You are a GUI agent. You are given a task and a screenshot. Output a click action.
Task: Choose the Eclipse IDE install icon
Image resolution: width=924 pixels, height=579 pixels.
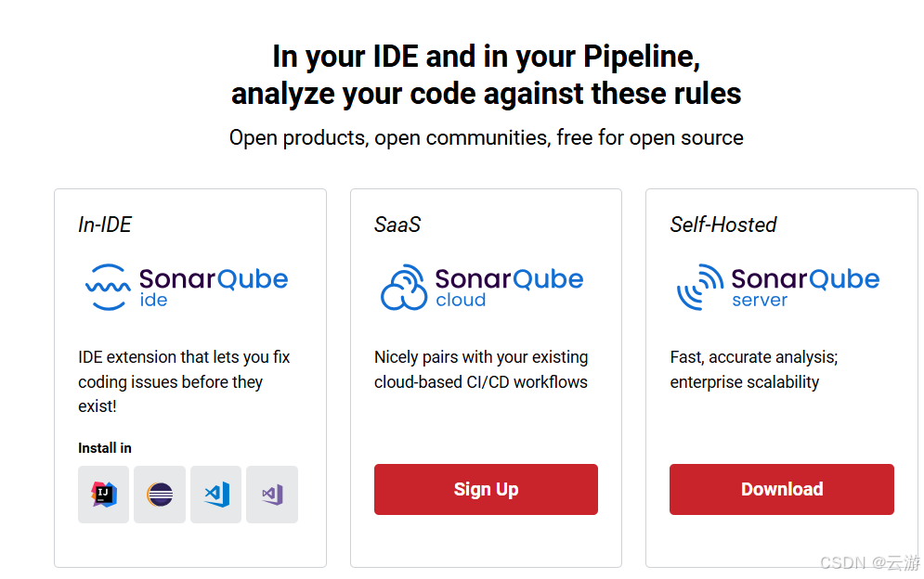coord(160,495)
